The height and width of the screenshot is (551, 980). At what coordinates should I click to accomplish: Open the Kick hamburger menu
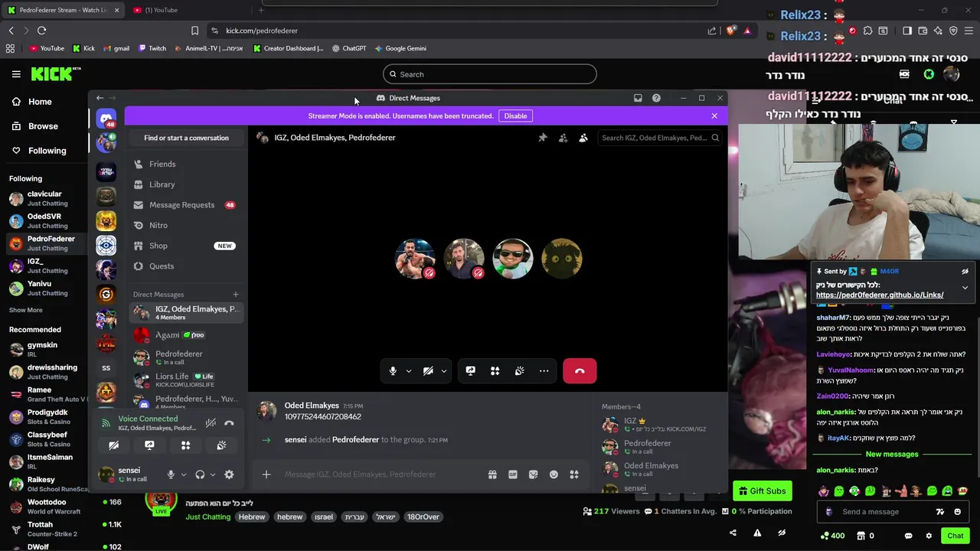pyautogui.click(x=16, y=74)
